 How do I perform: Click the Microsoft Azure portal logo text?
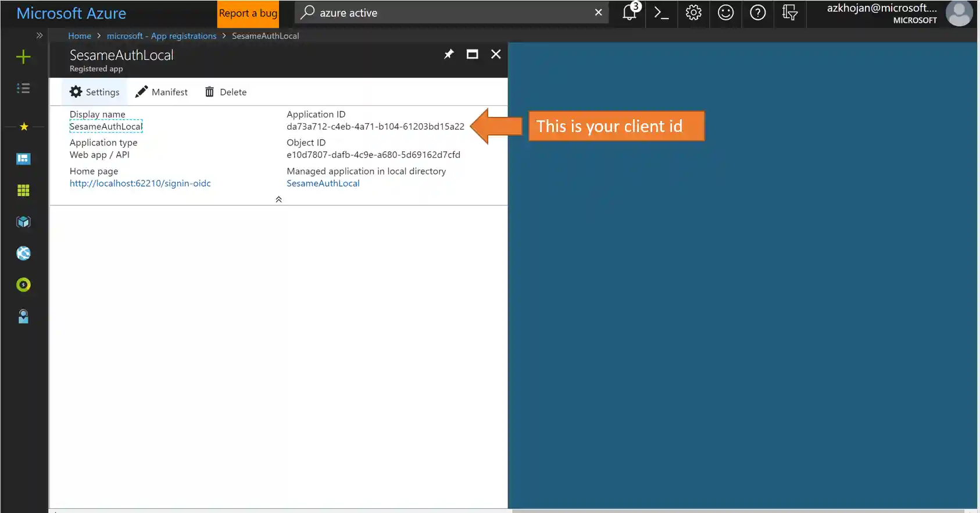click(x=71, y=13)
